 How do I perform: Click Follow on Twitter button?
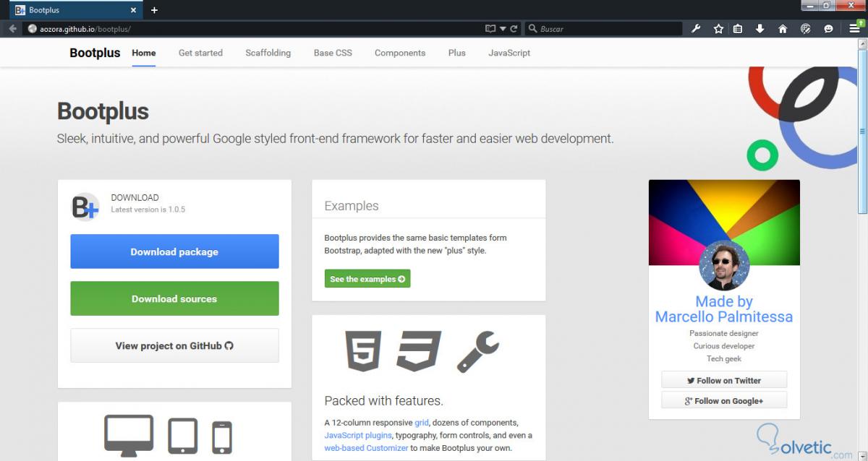pyautogui.click(x=724, y=380)
